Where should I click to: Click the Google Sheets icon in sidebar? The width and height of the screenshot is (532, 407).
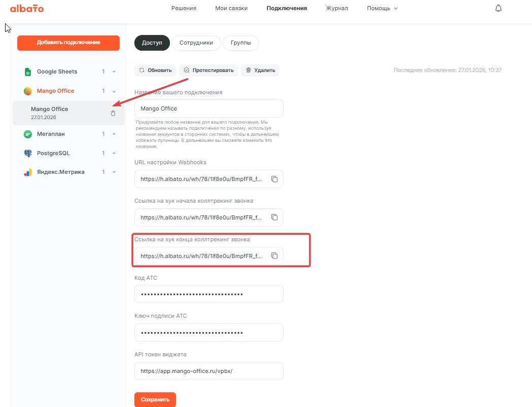click(x=28, y=72)
